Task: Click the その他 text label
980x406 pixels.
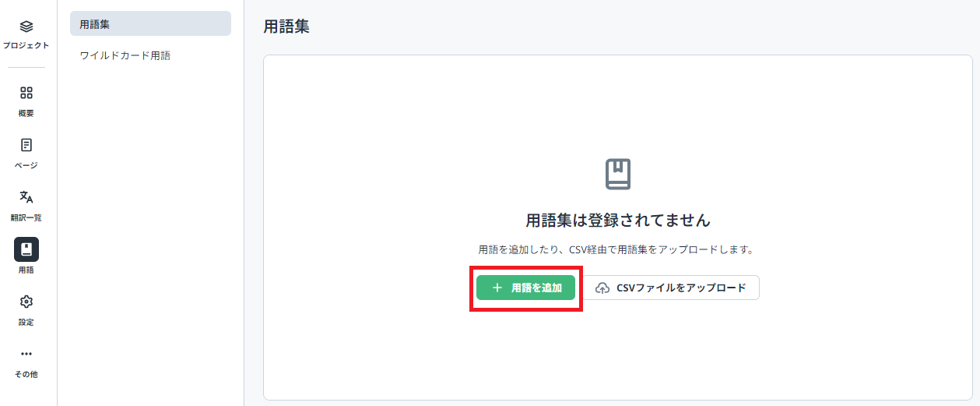Action: tap(26, 374)
